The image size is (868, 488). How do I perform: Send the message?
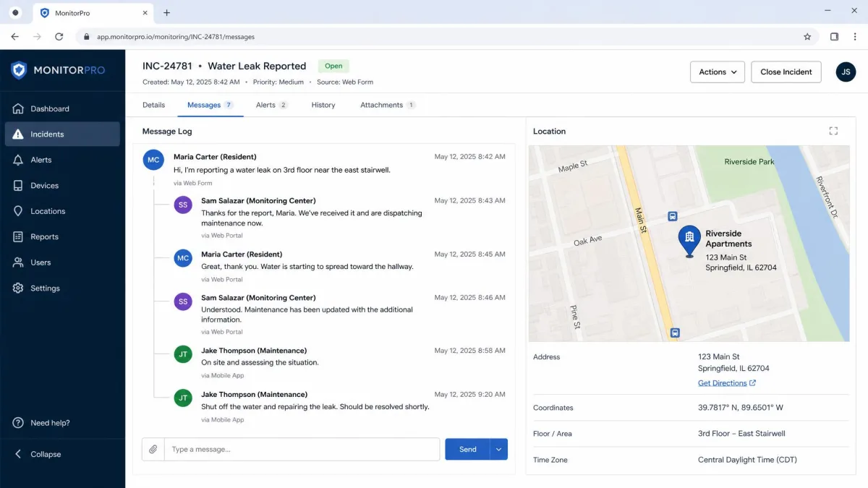click(467, 449)
